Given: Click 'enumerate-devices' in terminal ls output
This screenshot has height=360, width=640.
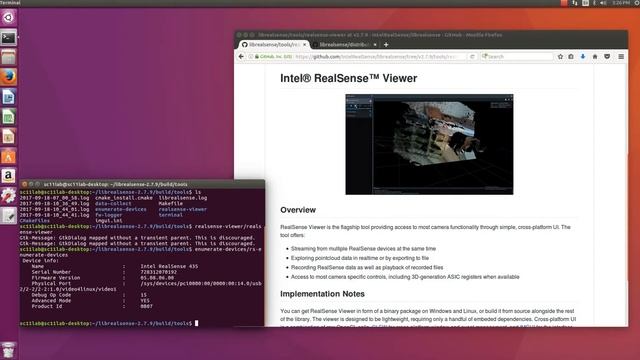Looking at the screenshot, I should tap(120, 209).
